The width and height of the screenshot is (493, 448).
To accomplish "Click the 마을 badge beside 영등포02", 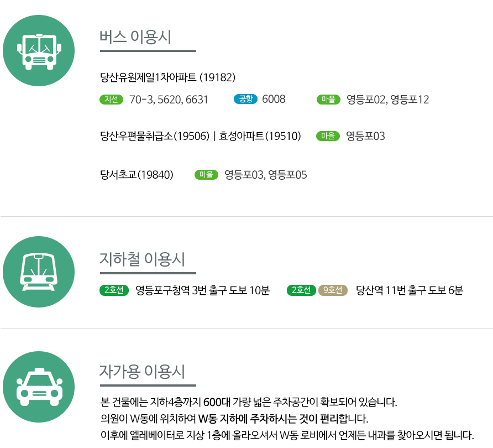I will pos(328,100).
